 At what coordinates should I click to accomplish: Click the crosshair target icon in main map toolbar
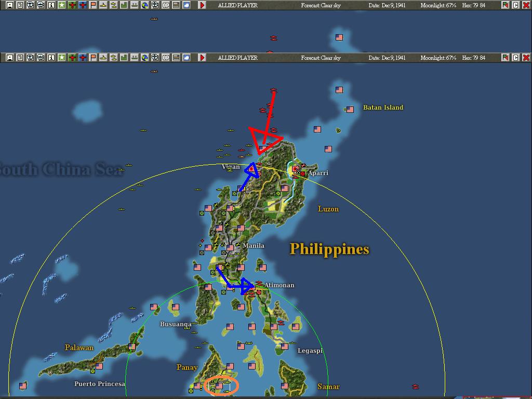[155, 58]
